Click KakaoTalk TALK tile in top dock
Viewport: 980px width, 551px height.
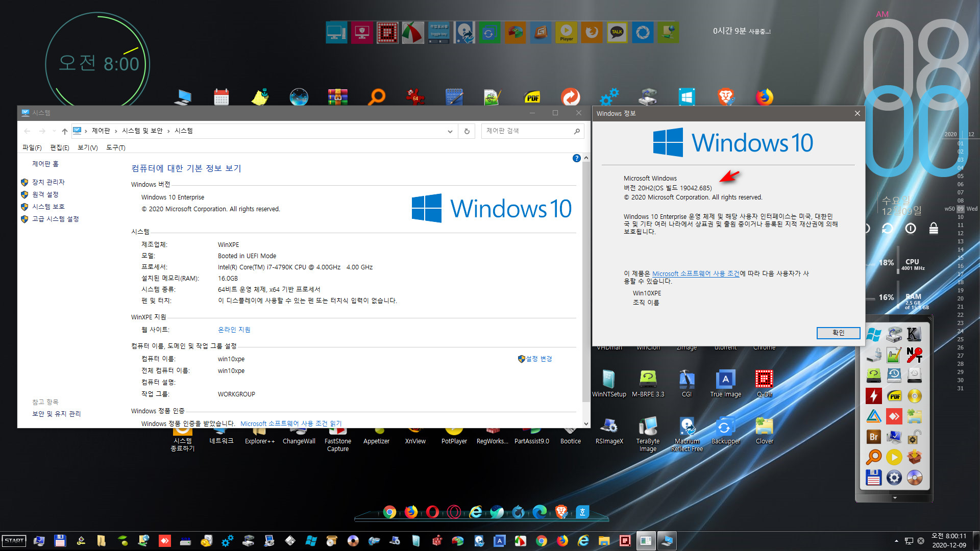click(617, 33)
